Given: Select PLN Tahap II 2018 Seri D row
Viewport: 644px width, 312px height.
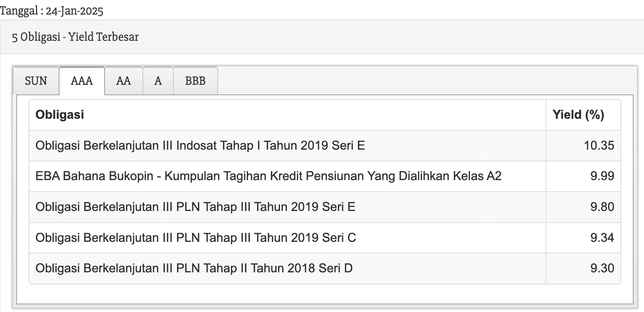Looking at the screenshot, I should (x=194, y=268).
